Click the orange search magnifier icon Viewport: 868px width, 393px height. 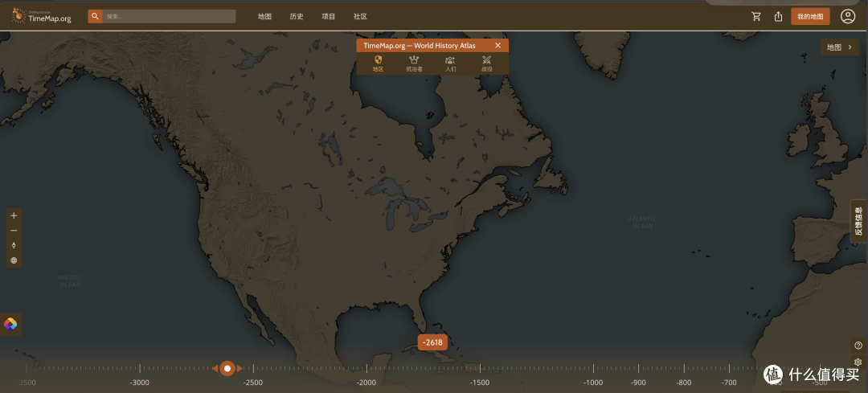(95, 17)
